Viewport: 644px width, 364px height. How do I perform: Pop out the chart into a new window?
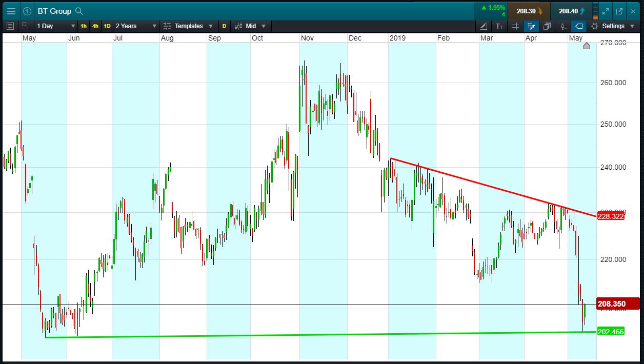[619, 11]
